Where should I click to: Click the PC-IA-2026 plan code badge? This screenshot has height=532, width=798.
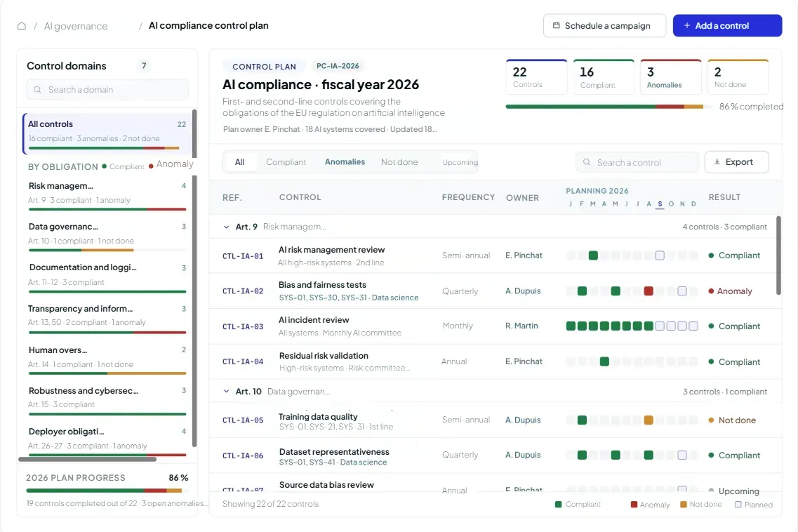coord(338,66)
